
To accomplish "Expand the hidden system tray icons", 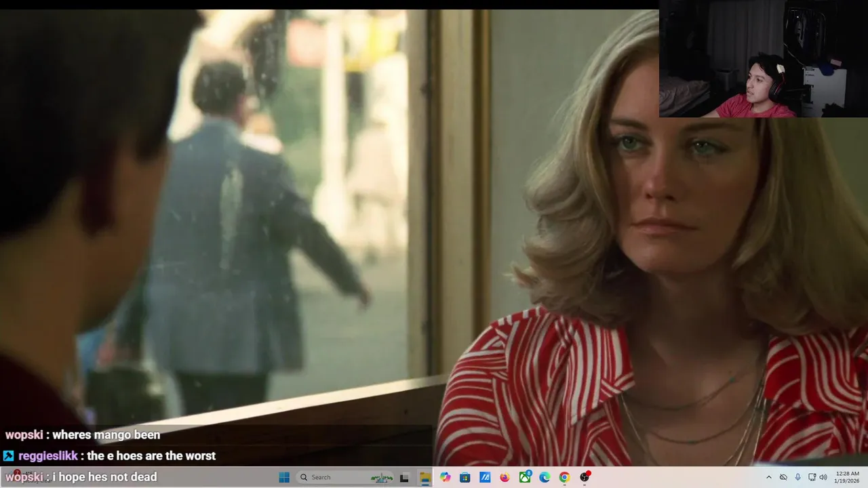I will coord(768,477).
